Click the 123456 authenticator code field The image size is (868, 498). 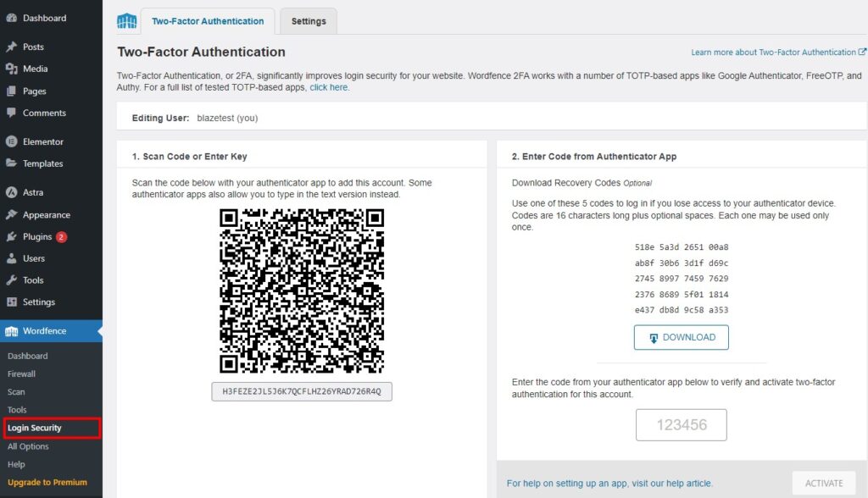click(x=681, y=425)
